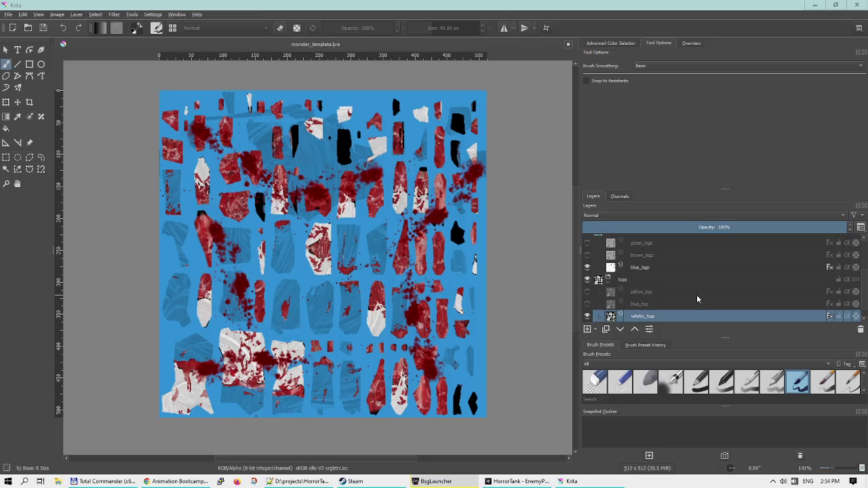Select the Color Picker eyedropper tool

18,117
